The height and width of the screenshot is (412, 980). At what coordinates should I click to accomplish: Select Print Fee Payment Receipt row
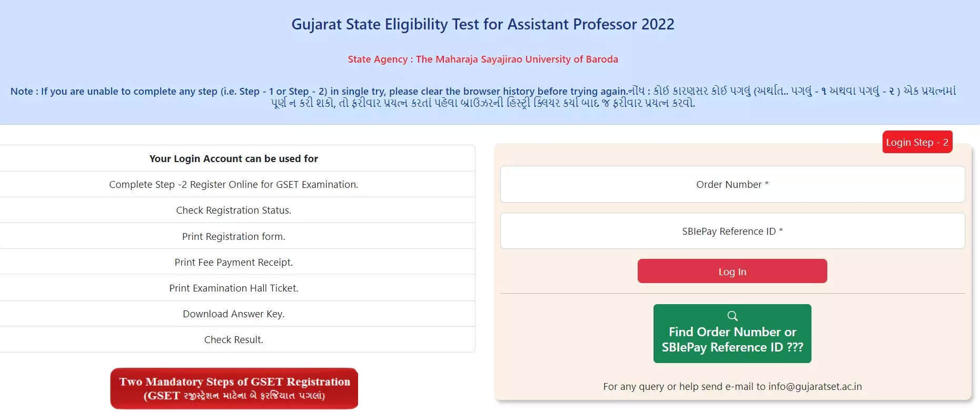pos(233,262)
